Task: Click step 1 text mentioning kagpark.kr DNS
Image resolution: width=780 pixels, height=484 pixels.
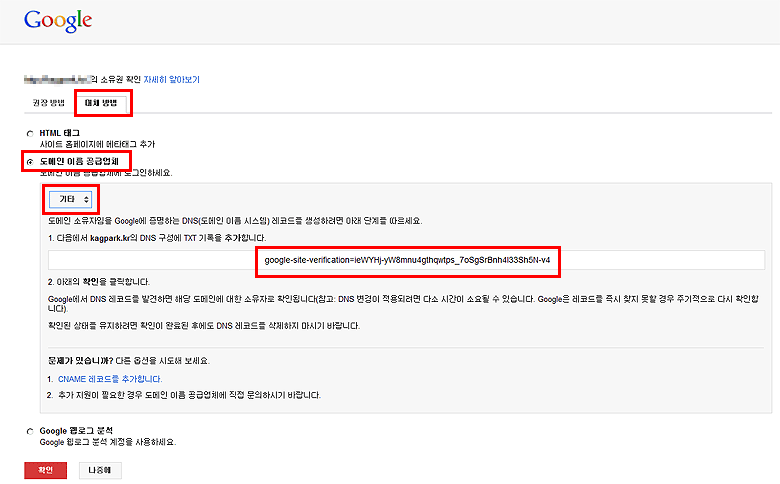Action: click(x=157, y=238)
